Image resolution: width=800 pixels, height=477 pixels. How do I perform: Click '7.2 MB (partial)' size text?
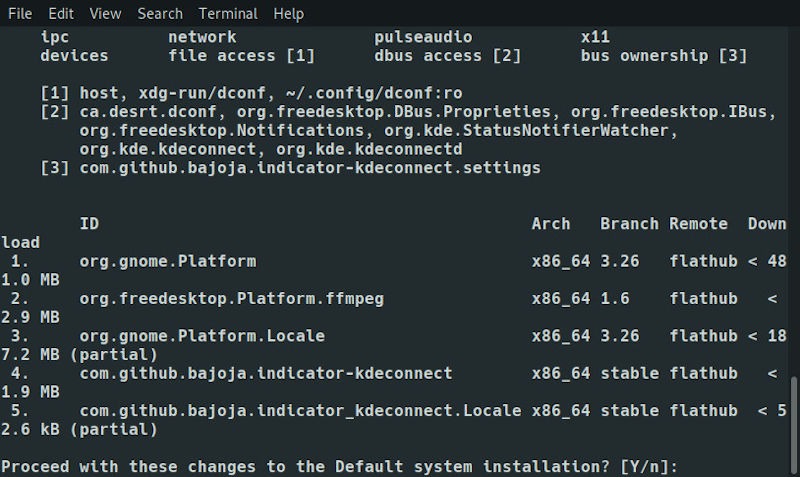pos(79,354)
